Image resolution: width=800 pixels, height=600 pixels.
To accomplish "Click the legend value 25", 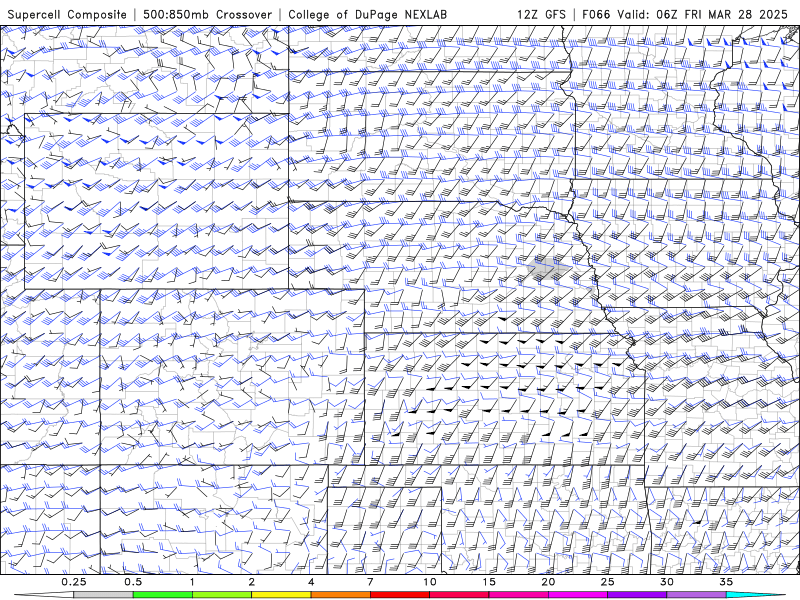I will tap(607, 582).
